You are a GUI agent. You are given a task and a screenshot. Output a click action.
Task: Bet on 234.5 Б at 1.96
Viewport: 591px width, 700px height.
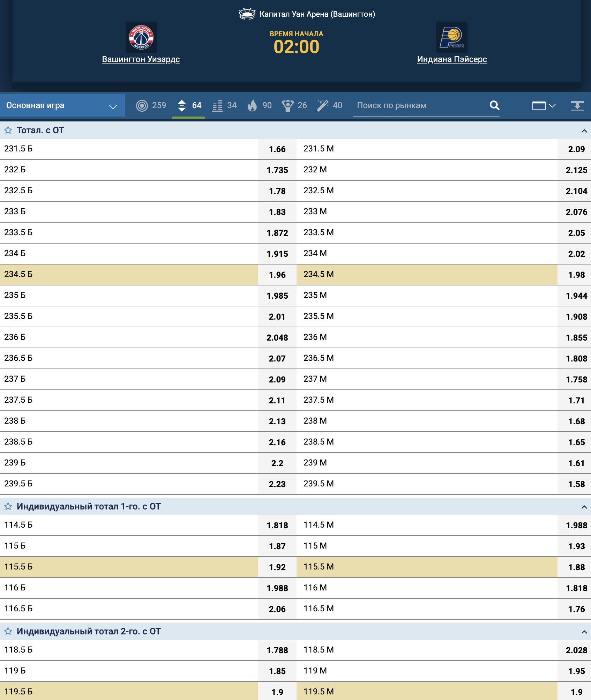tap(277, 275)
